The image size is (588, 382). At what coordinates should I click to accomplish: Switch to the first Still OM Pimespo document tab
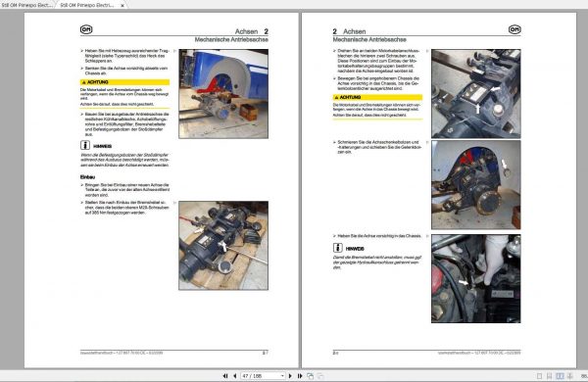(26, 5)
